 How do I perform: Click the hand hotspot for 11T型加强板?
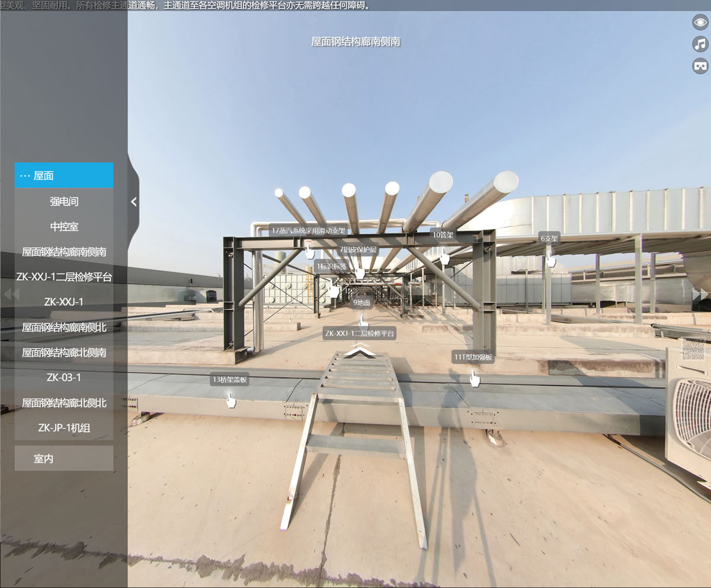tap(474, 378)
